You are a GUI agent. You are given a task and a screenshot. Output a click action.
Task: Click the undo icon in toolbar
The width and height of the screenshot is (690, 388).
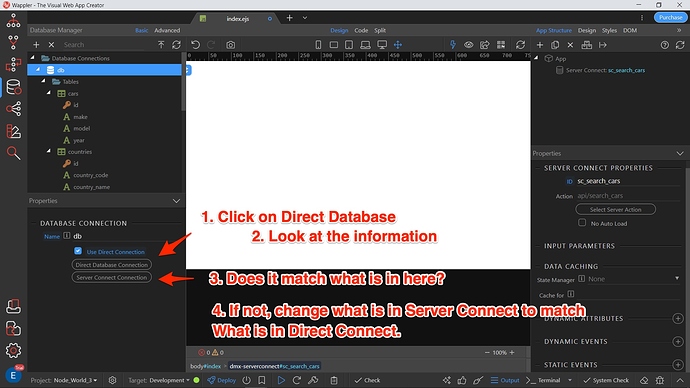pyautogui.click(x=195, y=45)
